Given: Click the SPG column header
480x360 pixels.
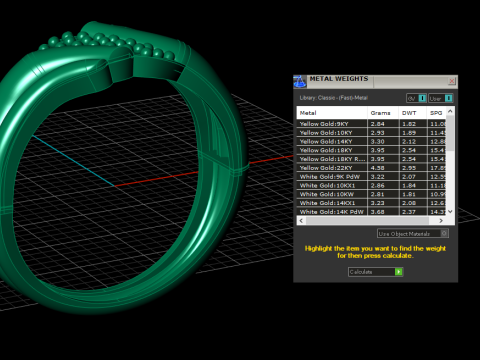Looking at the screenshot, I should point(436,113).
